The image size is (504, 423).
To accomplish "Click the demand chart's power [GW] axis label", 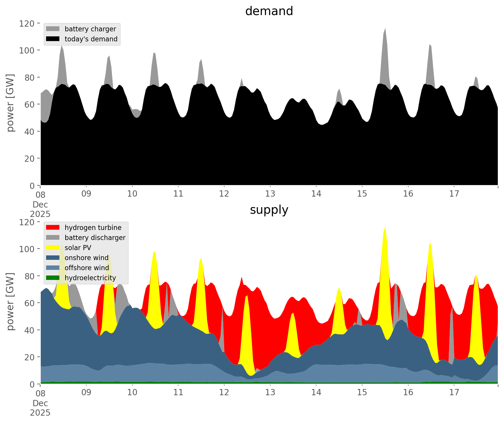I will [x=10, y=103].
